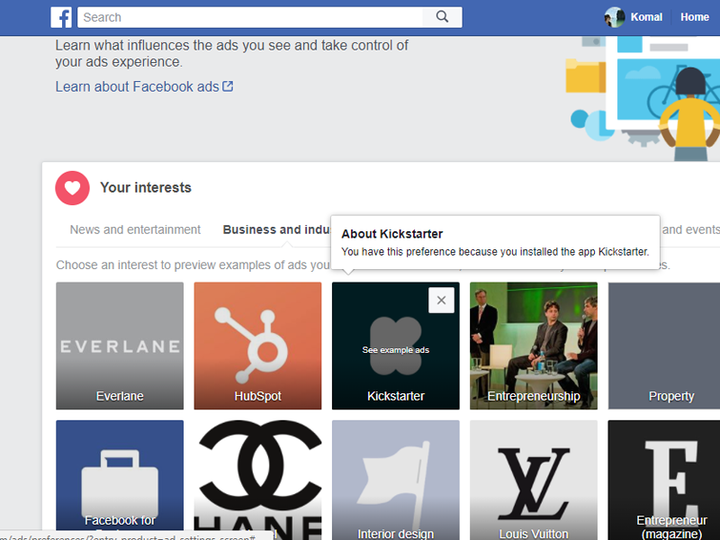Open the Property interest tile
720x540 pixels.
[664, 346]
